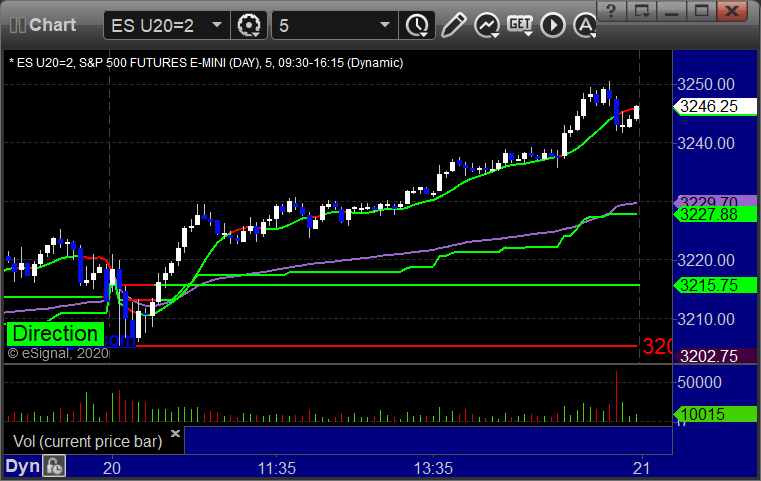
Task: Expand the 5 interval dropdown arrow
Action: click(385, 25)
